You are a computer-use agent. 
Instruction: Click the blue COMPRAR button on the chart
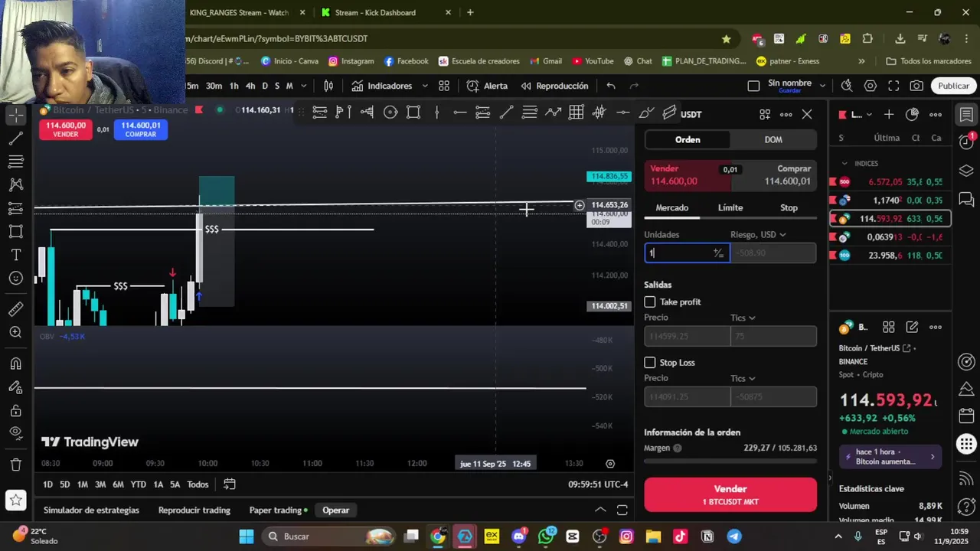(x=141, y=129)
